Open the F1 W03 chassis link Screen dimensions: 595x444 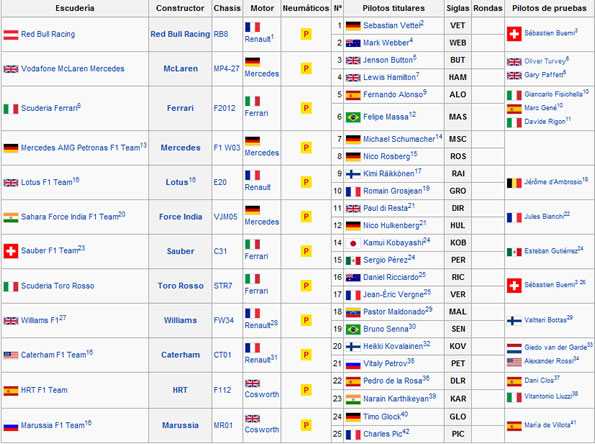227,148
